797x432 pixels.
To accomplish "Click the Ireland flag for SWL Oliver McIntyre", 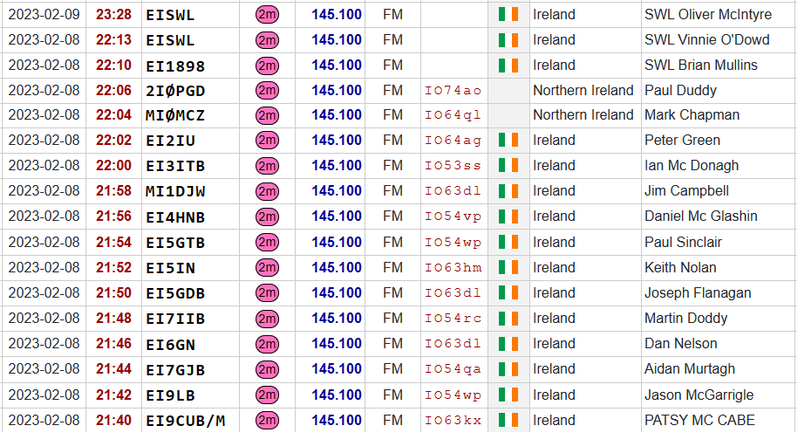I will [x=508, y=15].
